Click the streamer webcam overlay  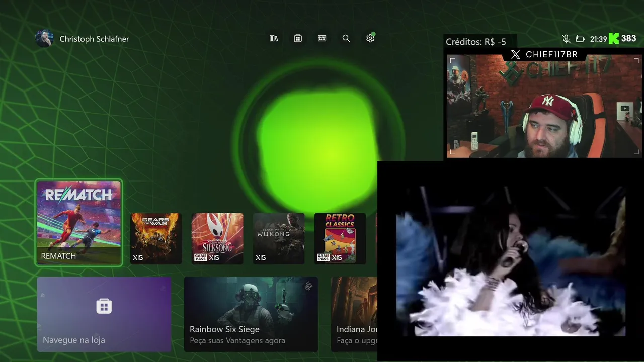(x=543, y=106)
